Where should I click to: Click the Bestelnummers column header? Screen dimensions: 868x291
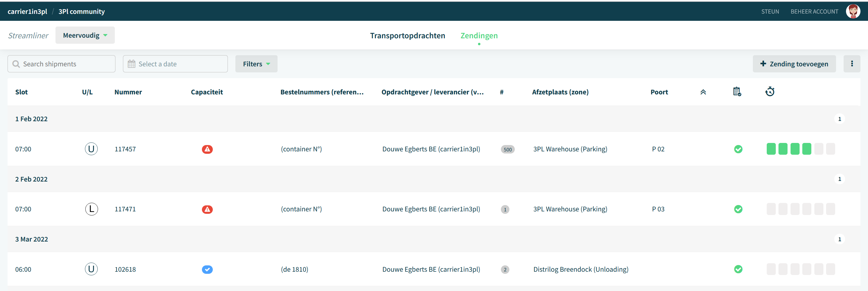322,92
